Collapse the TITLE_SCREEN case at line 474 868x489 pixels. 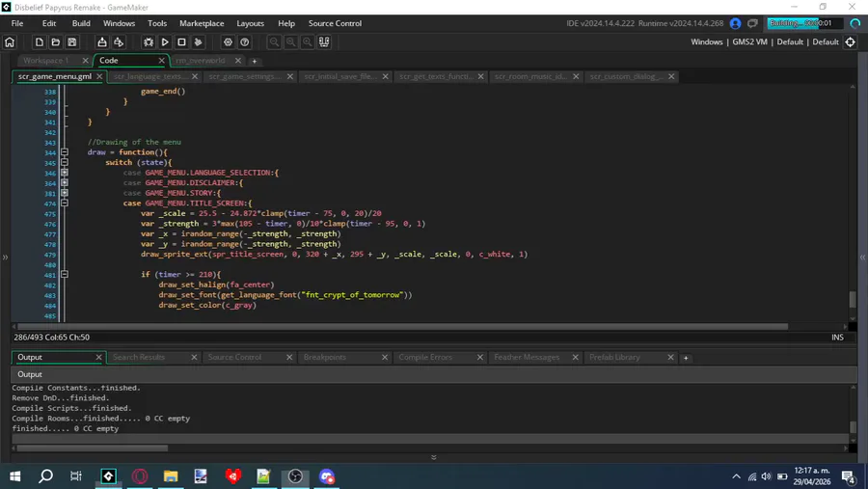click(x=65, y=204)
